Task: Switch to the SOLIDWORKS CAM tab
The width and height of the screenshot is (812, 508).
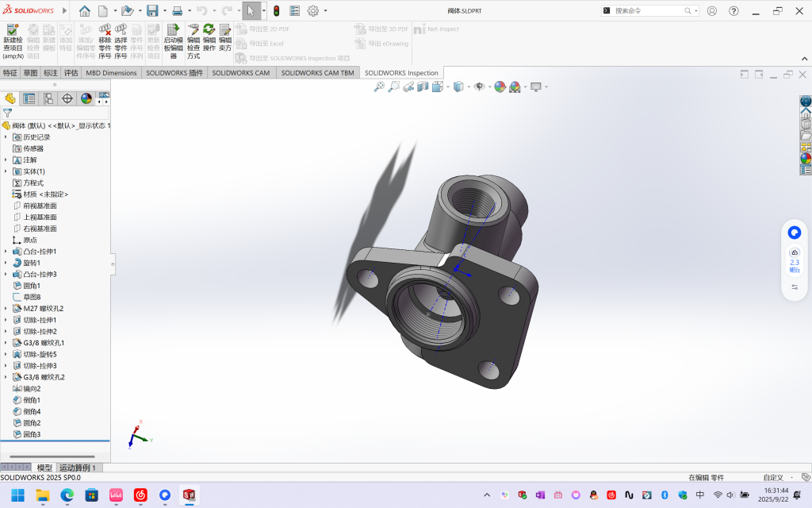Action: tap(240, 73)
